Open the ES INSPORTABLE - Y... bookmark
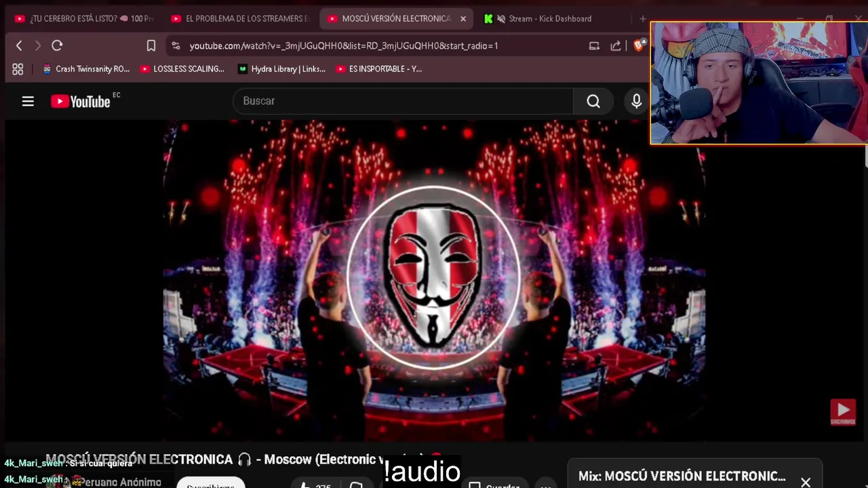 coord(379,68)
